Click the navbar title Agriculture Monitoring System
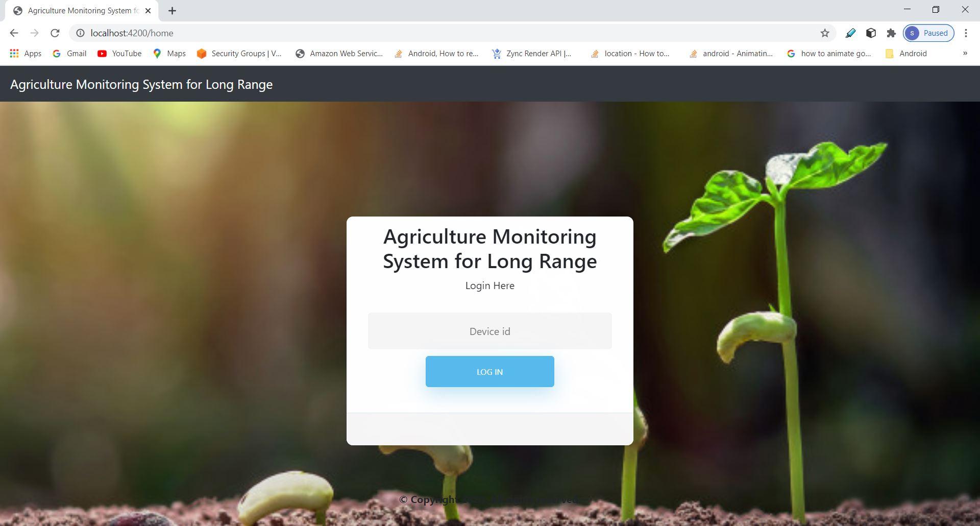This screenshot has height=526, width=980. pos(141,84)
